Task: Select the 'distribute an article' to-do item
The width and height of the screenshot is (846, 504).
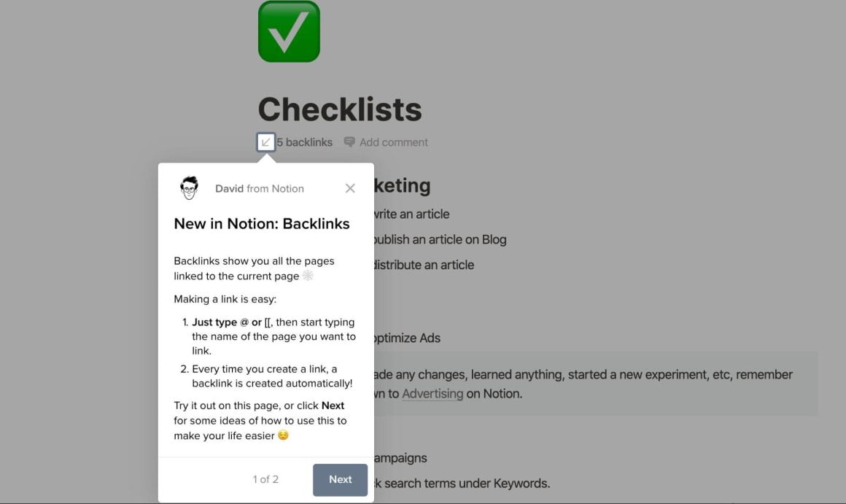Action: [423, 265]
